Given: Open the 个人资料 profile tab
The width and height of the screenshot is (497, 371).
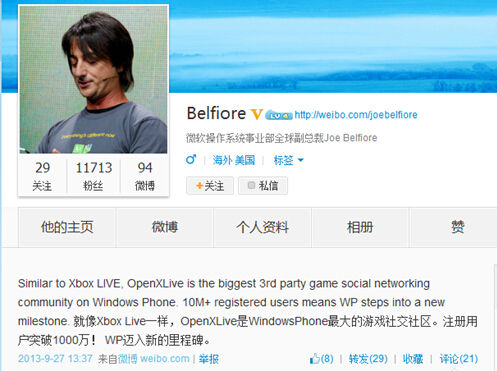Looking at the screenshot, I should tap(262, 227).
